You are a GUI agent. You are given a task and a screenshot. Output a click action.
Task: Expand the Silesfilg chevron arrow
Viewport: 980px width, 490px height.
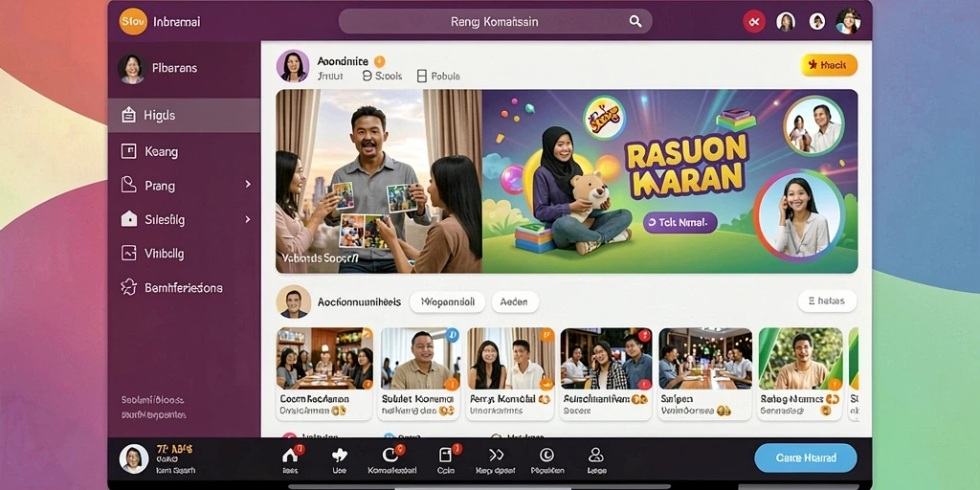coord(248,219)
